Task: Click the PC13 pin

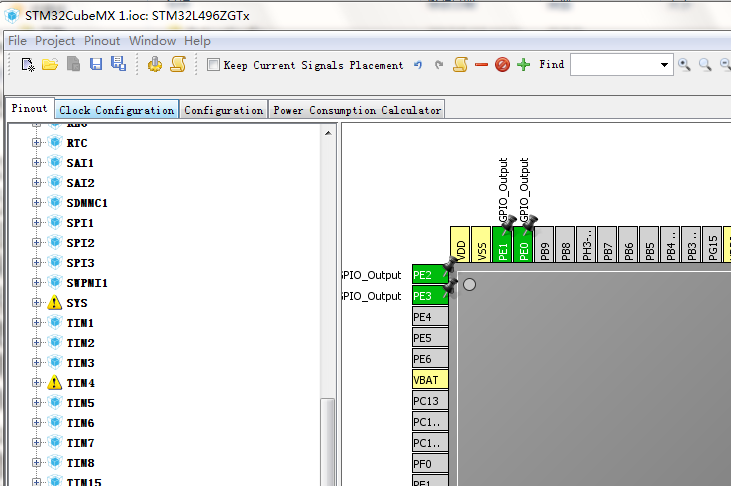Action: click(x=430, y=401)
